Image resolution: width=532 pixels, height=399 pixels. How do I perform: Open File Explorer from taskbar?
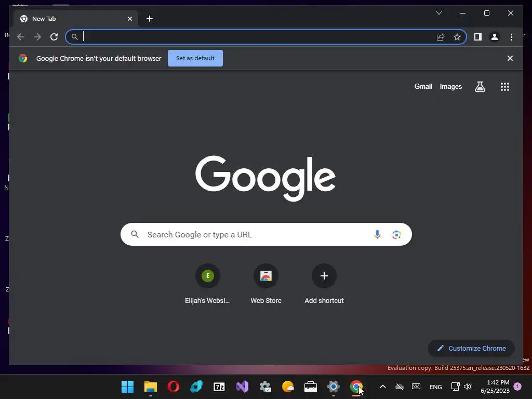pyautogui.click(x=151, y=387)
